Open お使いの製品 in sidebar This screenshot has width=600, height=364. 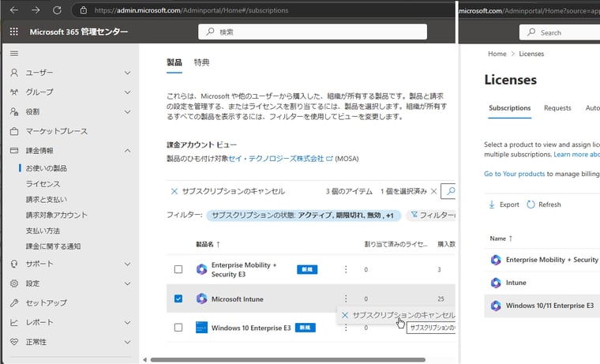click(47, 168)
